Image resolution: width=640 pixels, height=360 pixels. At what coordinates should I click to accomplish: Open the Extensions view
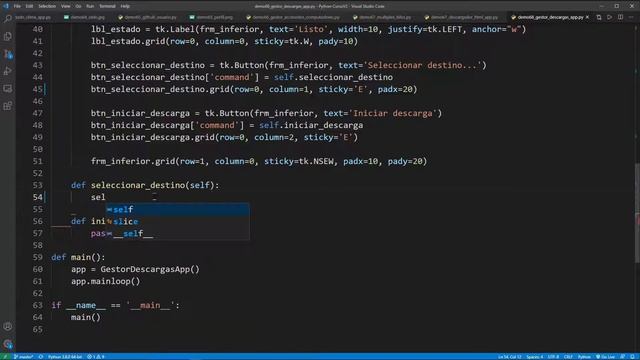click(x=8, y=106)
